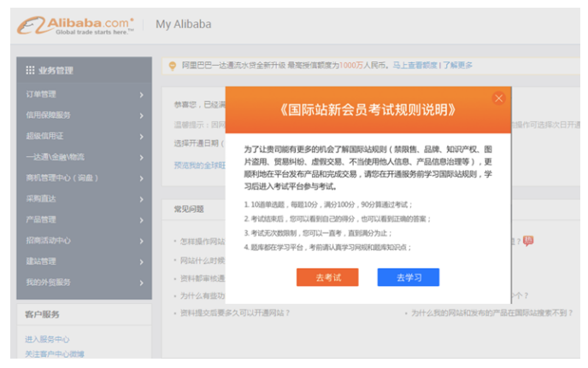Expand the 建站管理 chevron arrow
Viewport: 588px width, 368px height.
click(141, 262)
